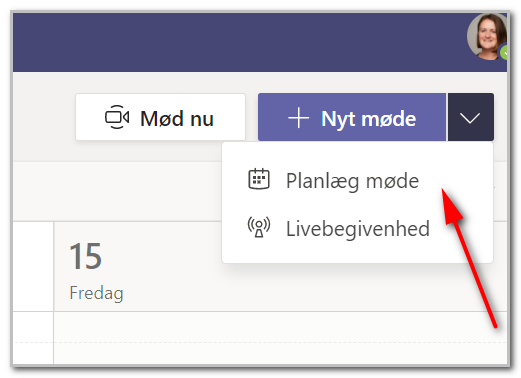Click the Planlæg møde text label
Image resolution: width=521 pixels, height=378 pixels.
point(352,181)
